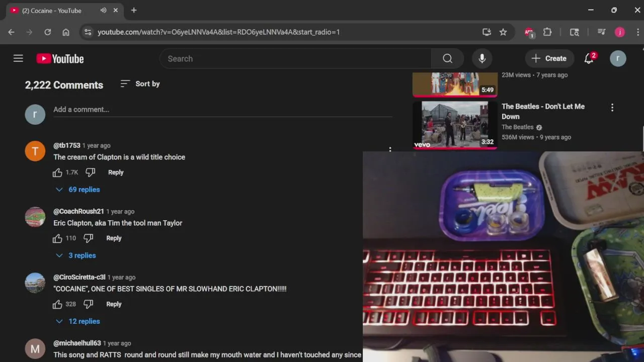Click the install app icon in address bar
644x362 pixels.
[487, 32]
